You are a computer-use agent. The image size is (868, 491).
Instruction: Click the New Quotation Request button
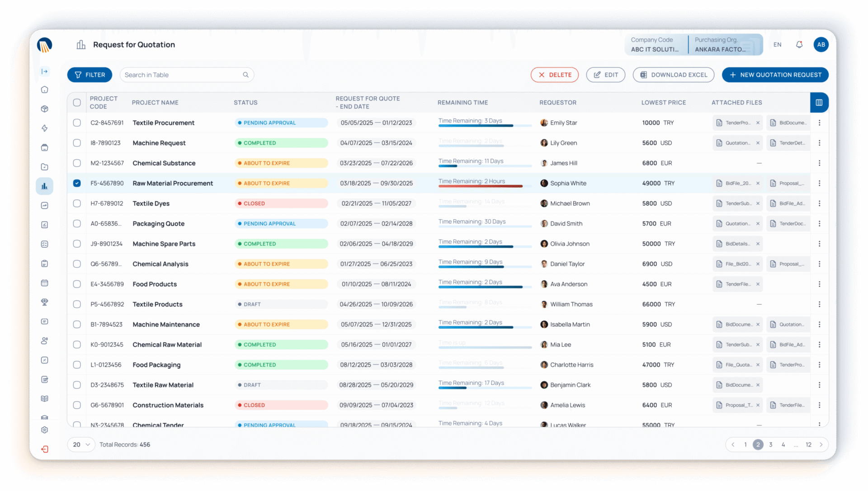tap(775, 75)
